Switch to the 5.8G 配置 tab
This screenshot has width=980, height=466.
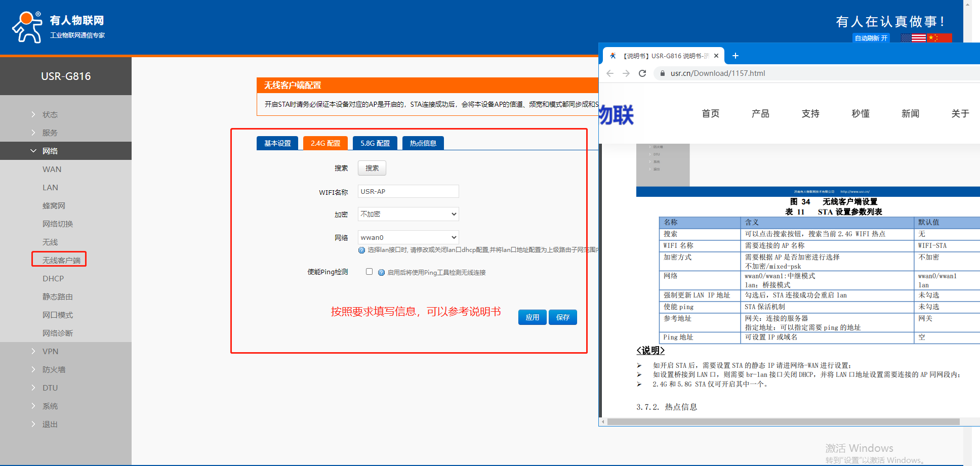click(x=375, y=143)
